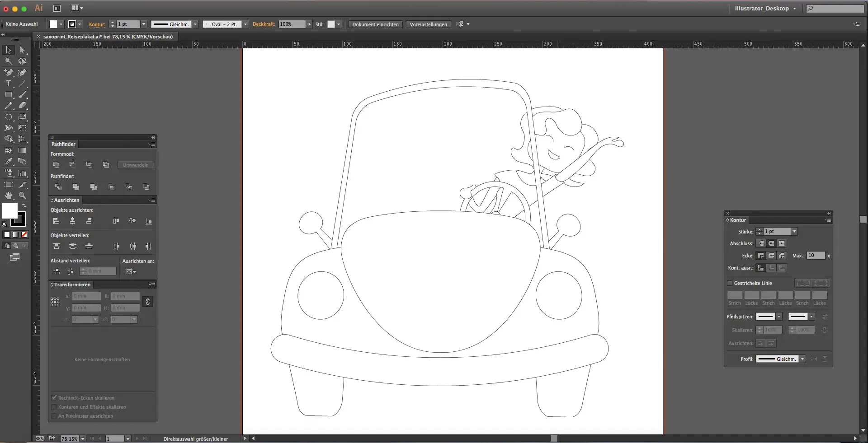The width and height of the screenshot is (868, 443).
Task: Click the Pathfinder Unite shape mode icon
Action: coord(57,165)
